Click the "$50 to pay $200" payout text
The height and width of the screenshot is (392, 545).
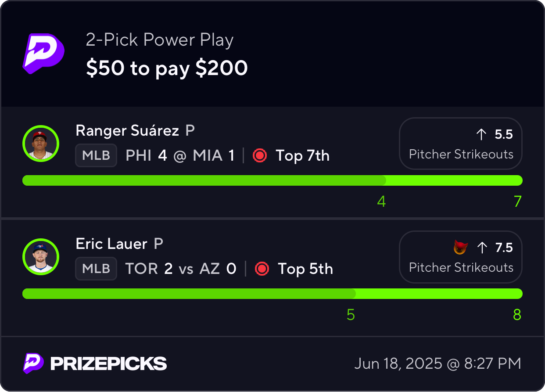point(167,68)
